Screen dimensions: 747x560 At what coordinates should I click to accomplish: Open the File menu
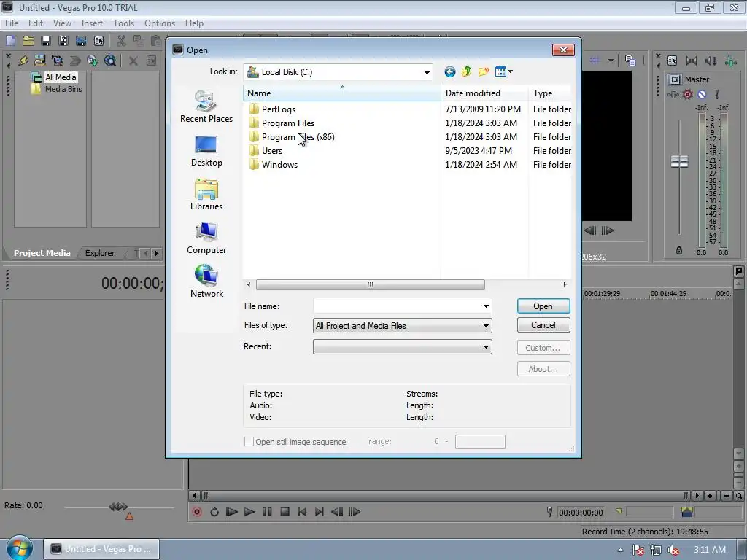[x=12, y=23]
